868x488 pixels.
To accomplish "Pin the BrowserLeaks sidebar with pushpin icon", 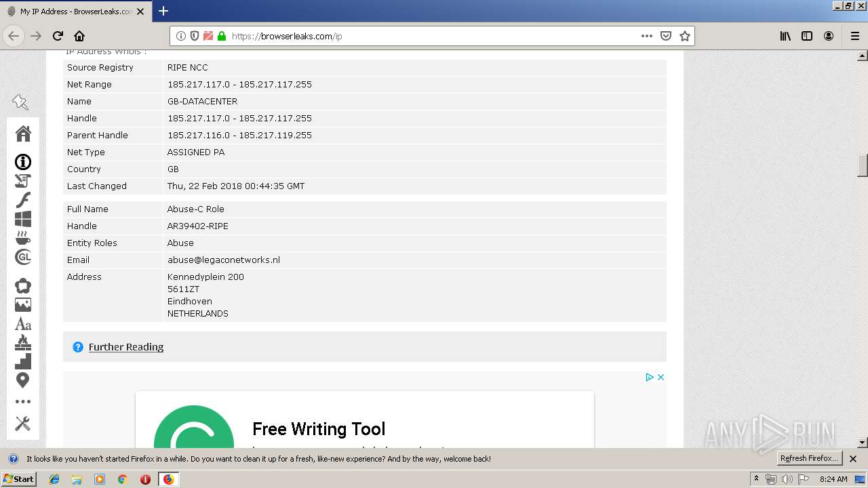I will coord(20,102).
